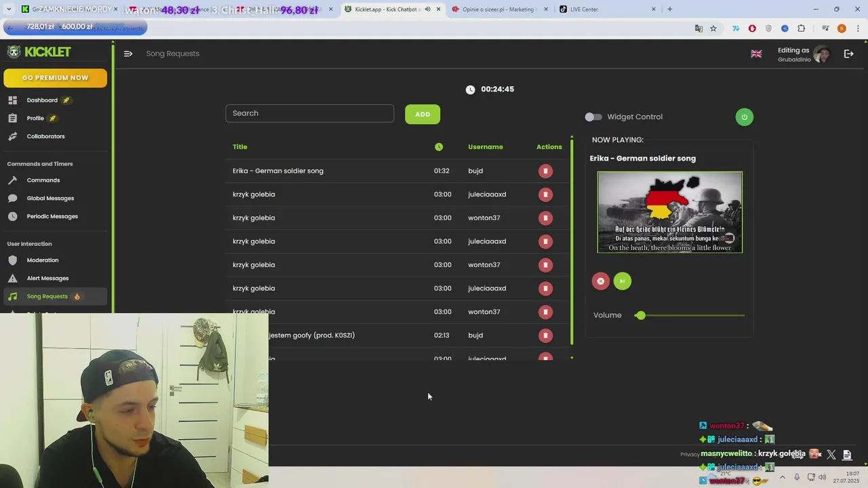Viewport: 868px width, 488px height.
Task: Sort by the Title column header
Action: (x=240, y=147)
